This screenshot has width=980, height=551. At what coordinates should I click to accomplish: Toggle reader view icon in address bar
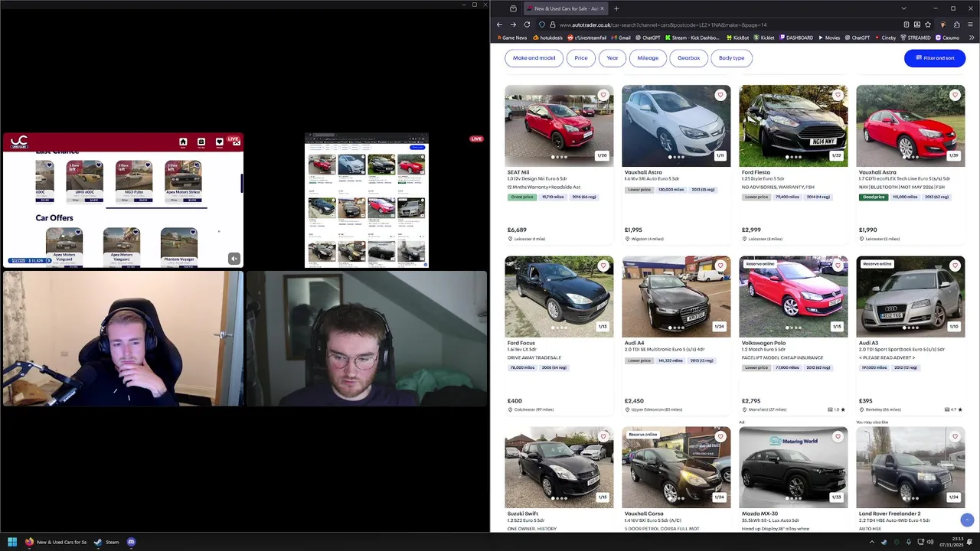click(906, 24)
